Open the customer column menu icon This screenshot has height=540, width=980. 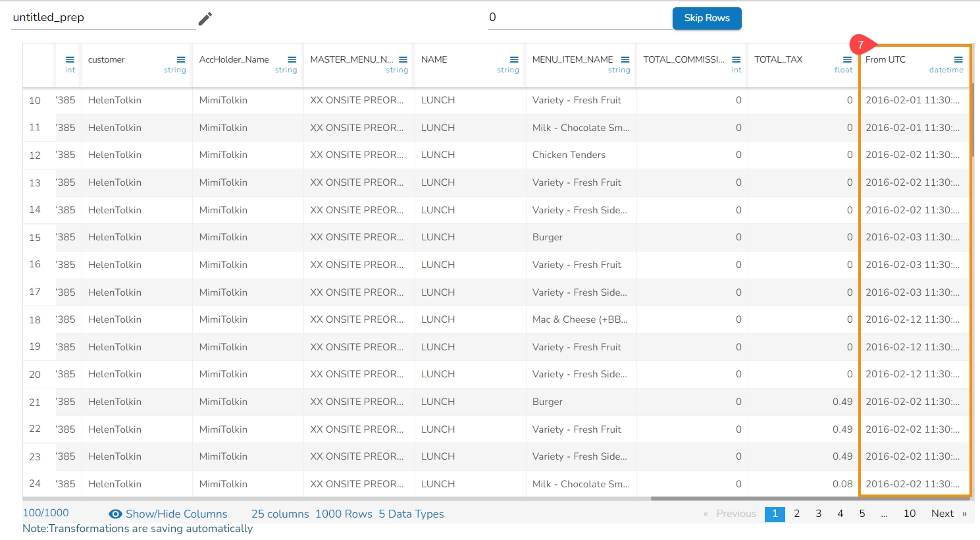pyautogui.click(x=181, y=60)
